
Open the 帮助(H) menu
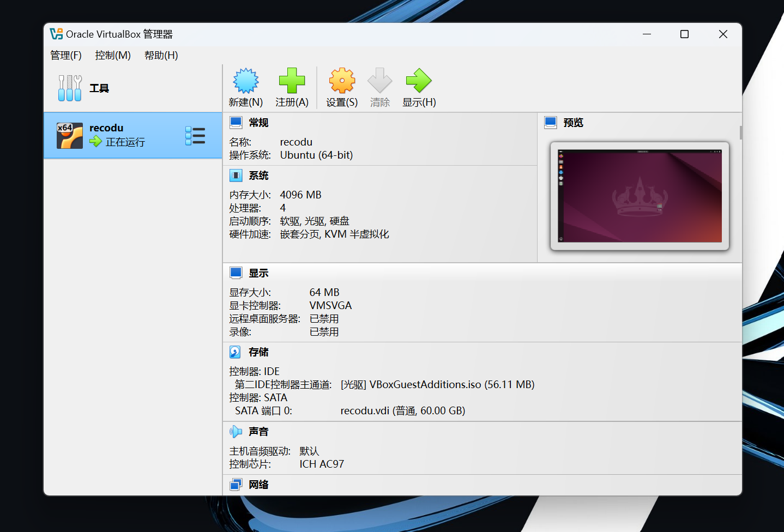point(161,55)
